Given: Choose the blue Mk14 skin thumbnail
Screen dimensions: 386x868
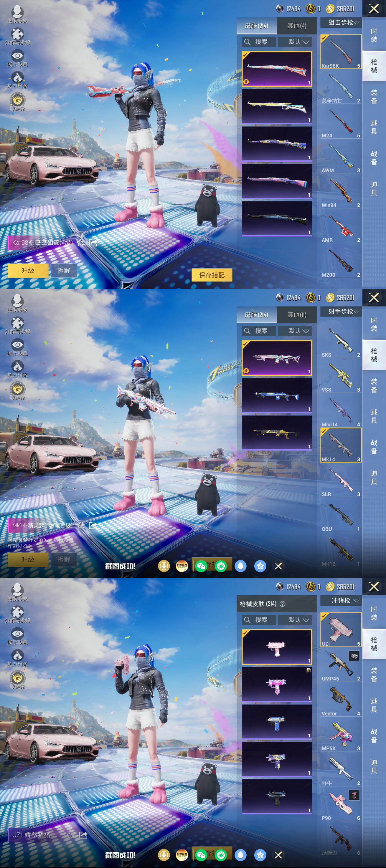Looking at the screenshot, I should pyautogui.click(x=277, y=395).
